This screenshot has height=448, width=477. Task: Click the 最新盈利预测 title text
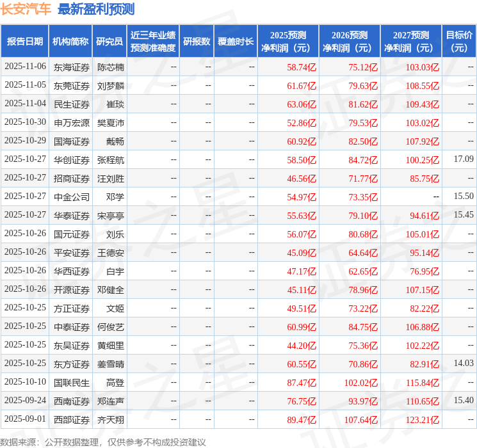pos(96,9)
